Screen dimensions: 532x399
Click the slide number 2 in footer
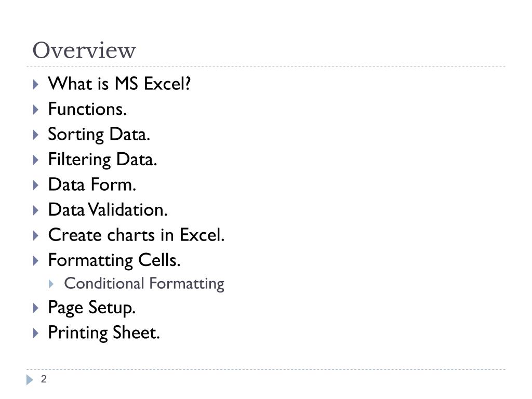(44, 379)
